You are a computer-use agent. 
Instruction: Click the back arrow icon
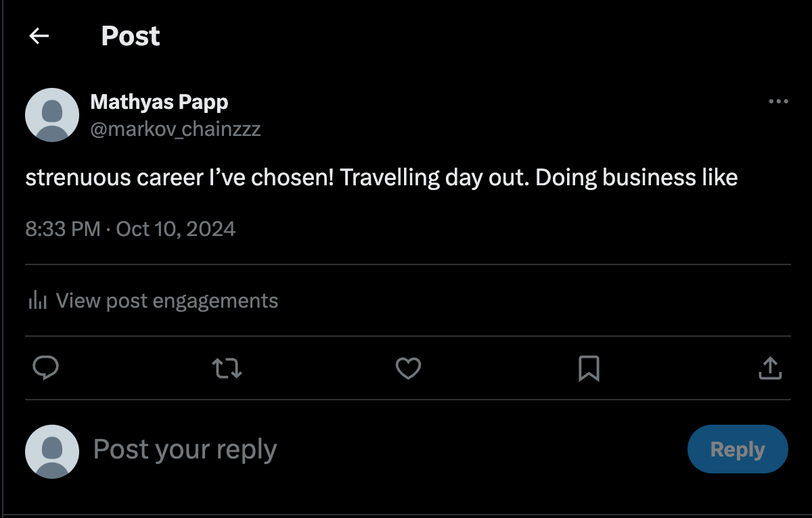pyautogui.click(x=39, y=36)
